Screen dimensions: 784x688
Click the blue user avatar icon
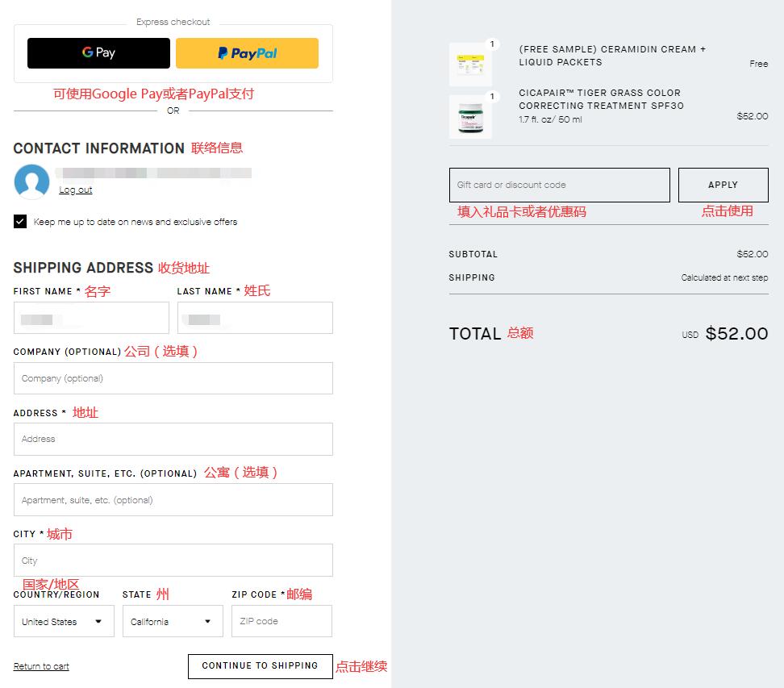pyautogui.click(x=32, y=181)
